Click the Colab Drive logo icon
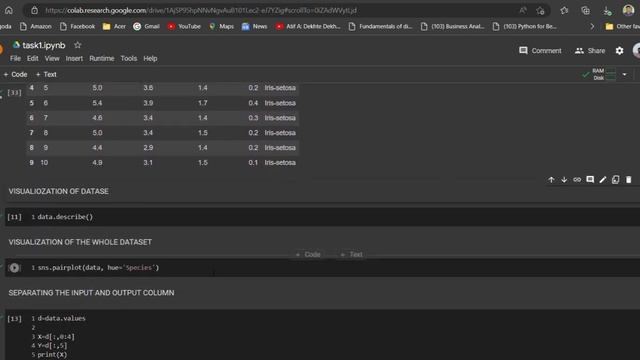 [16, 45]
